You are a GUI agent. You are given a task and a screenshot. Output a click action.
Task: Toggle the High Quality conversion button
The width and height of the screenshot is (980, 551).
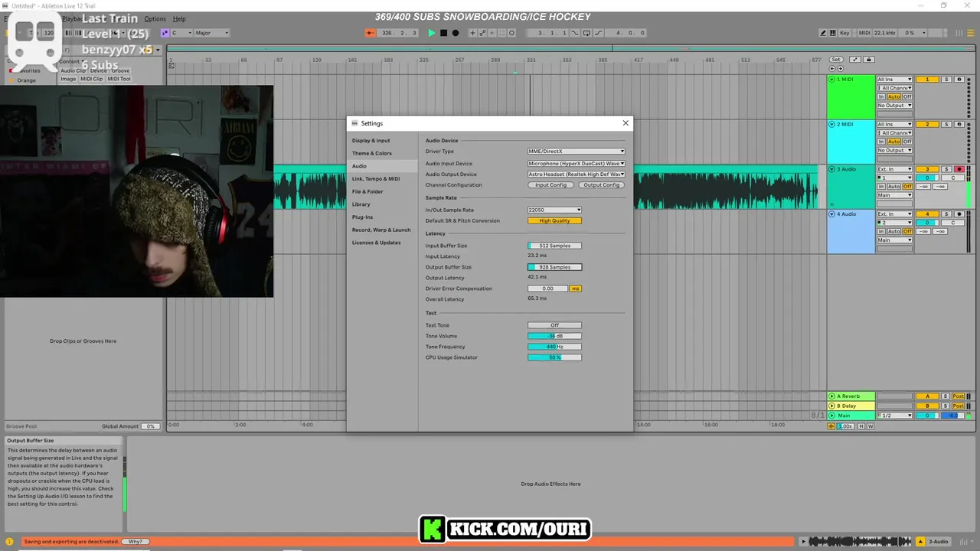pyautogui.click(x=554, y=221)
